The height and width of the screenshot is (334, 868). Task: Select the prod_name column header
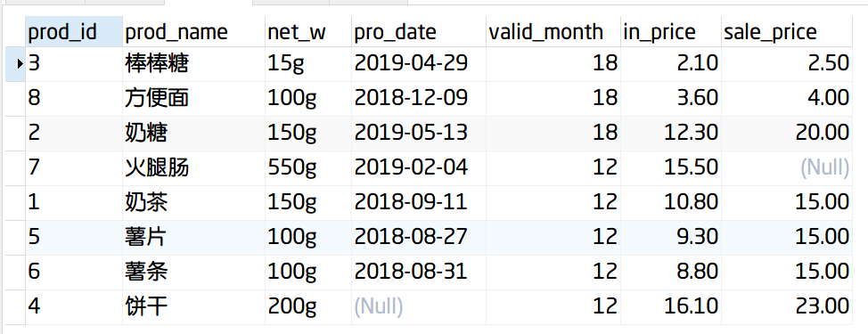(x=193, y=31)
